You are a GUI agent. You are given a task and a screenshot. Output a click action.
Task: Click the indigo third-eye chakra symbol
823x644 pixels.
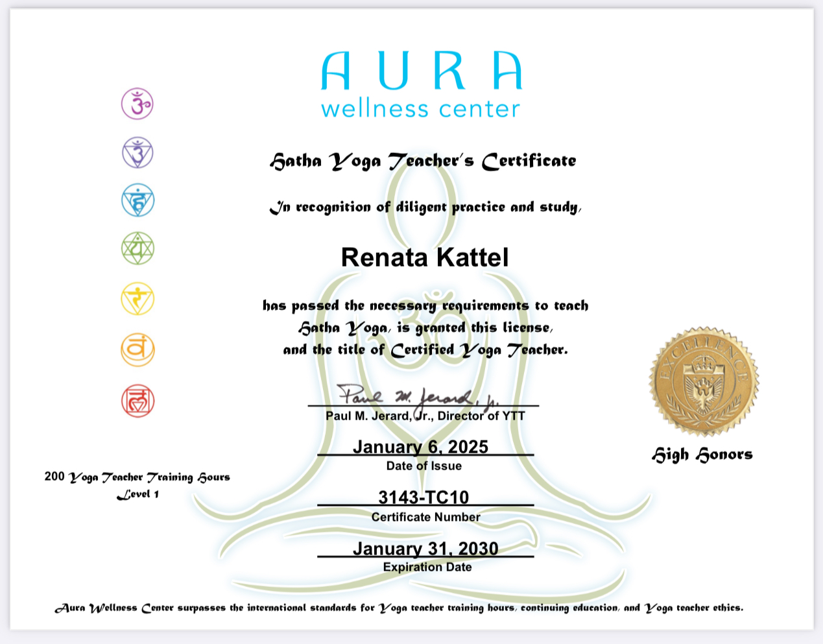(137, 153)
